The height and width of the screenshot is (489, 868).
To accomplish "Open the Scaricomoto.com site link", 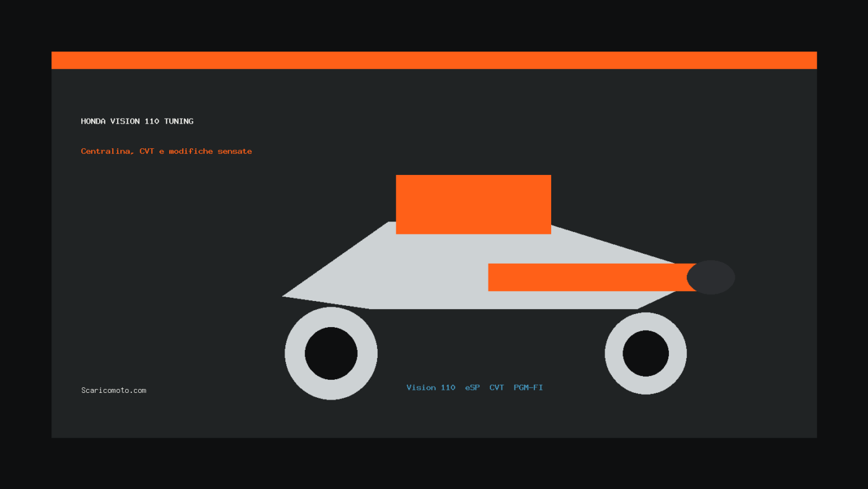I will pos(113,390).
